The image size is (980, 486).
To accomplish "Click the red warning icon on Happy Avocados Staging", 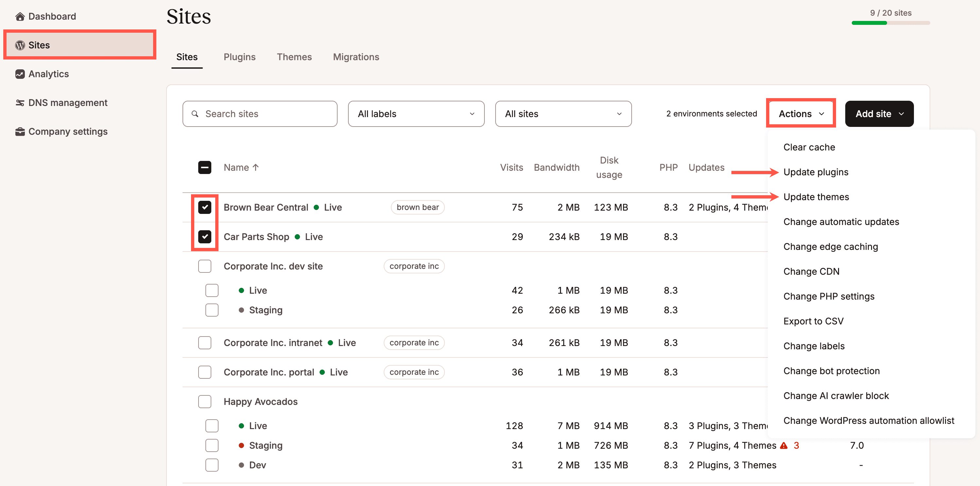I will coord(784,445).
